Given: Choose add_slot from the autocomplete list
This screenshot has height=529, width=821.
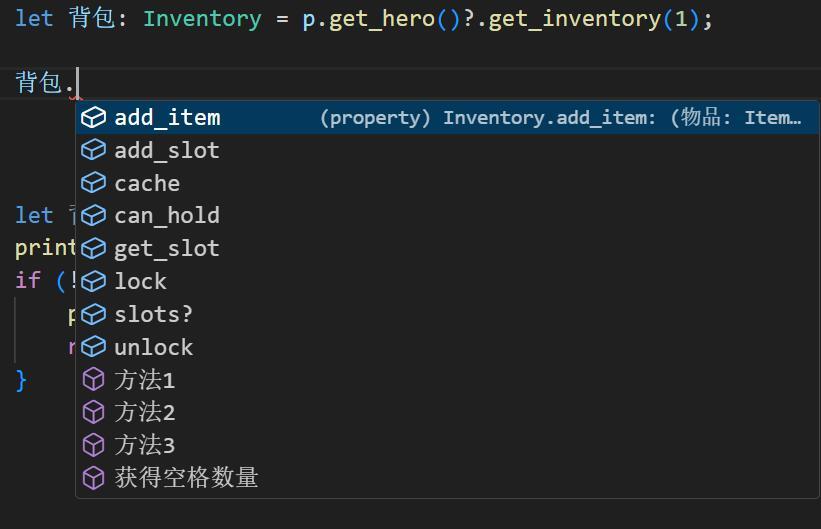Looking at the screenshot, I should pos(166,151).
